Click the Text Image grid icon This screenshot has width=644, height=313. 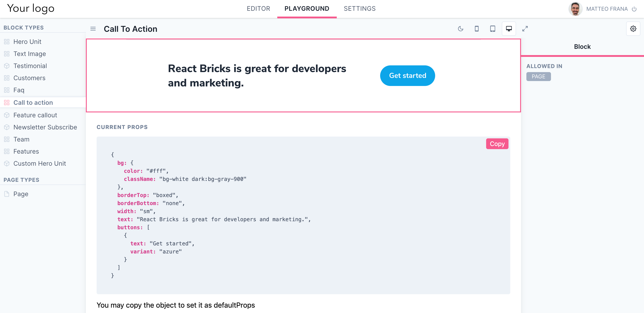coord(7,54)
